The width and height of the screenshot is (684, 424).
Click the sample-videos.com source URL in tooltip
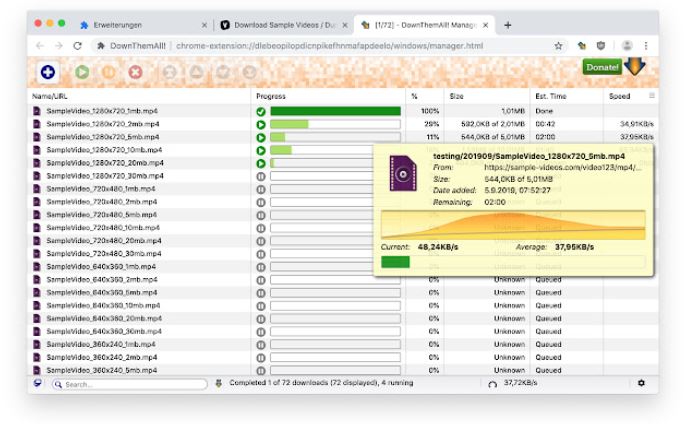click(563, 167)
